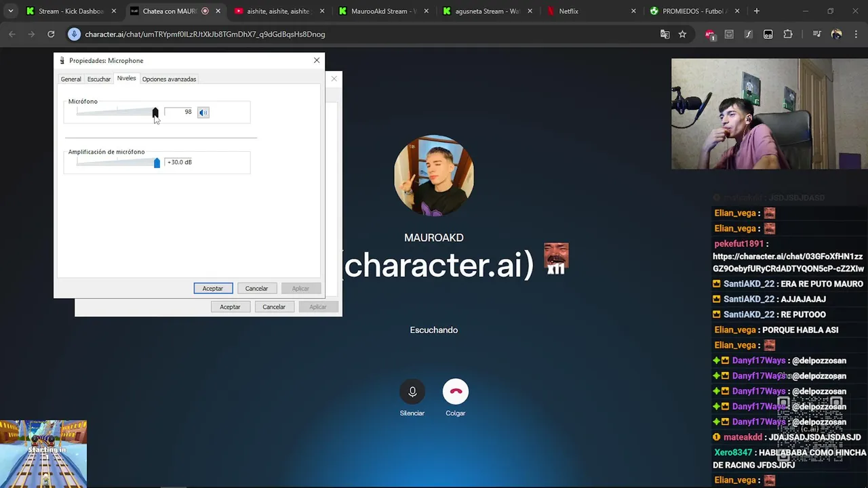The width and height of the screenshot is (868, 488).
Task: Open tab search dropdown arrow
Action: (10, 11)
